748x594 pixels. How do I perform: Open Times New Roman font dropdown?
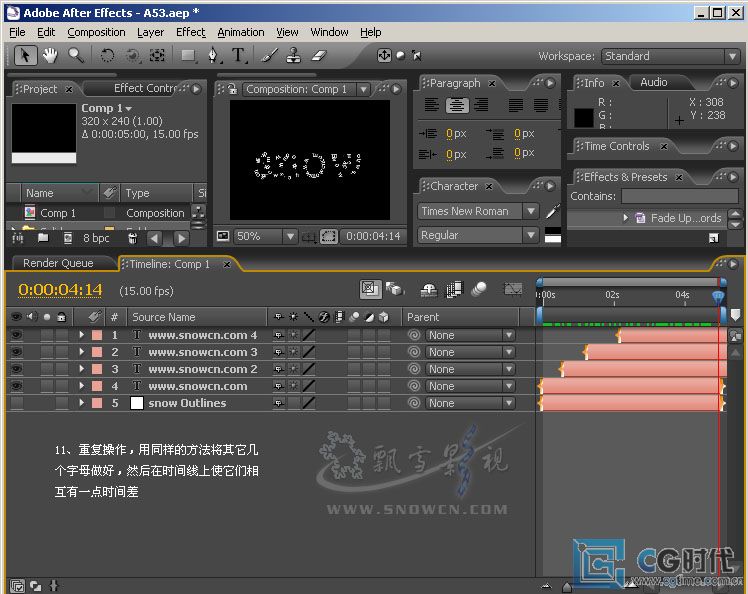478,211
